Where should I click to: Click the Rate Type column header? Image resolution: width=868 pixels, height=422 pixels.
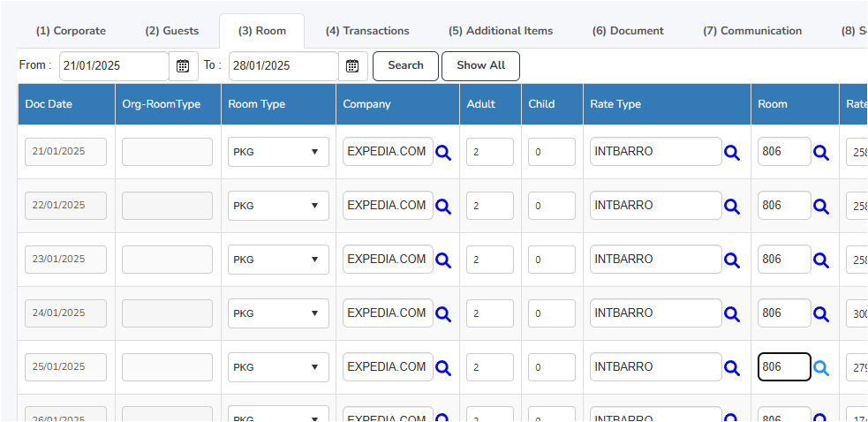667,104
